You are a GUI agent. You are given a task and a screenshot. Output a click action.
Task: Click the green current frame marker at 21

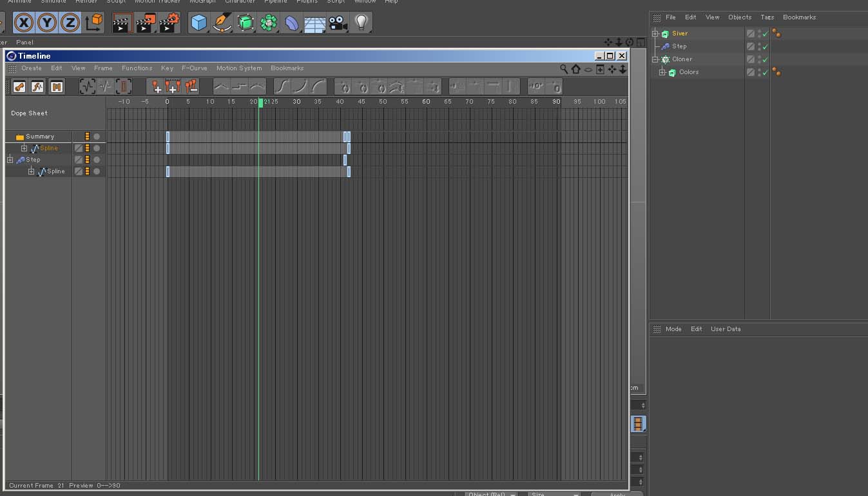(260, 102)
